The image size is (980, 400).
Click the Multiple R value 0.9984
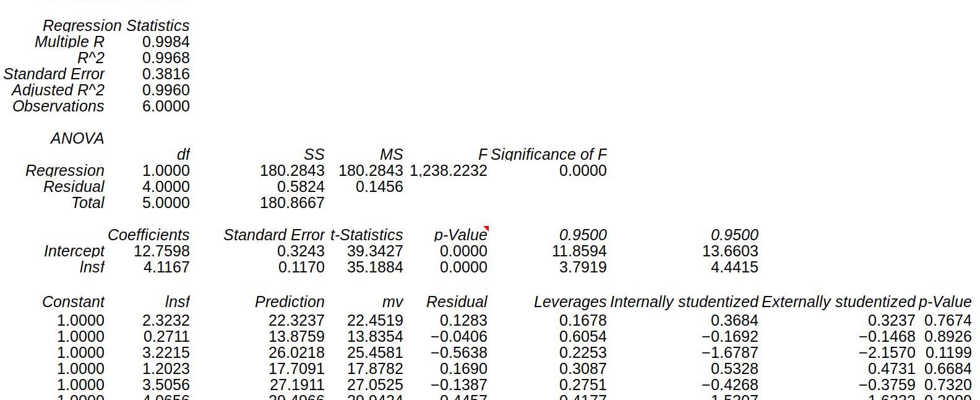click(166, 41)
